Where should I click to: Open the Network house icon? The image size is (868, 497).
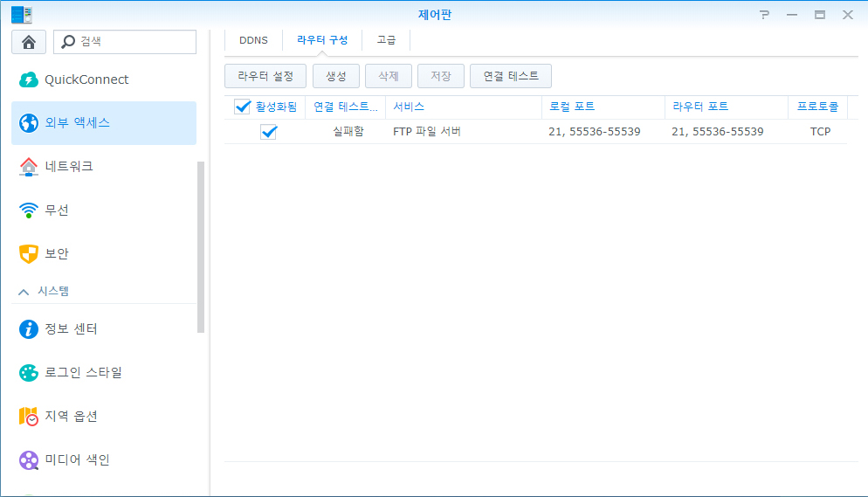point(29,167)
